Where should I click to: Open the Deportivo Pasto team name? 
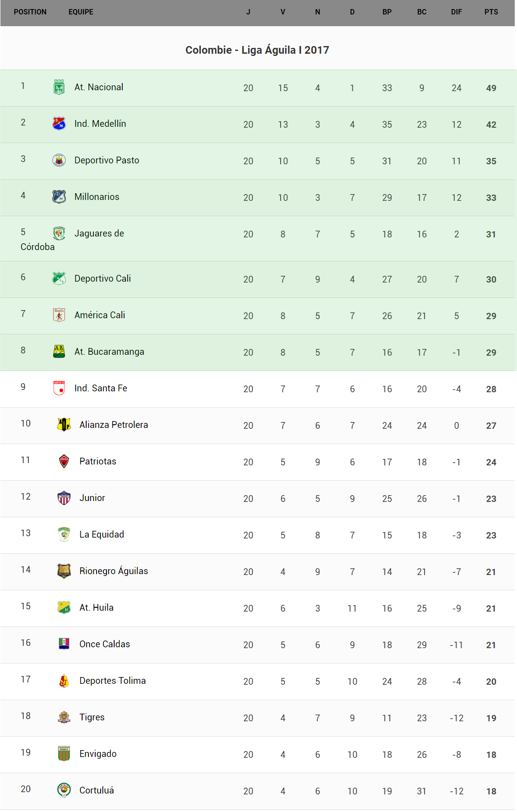point(106,160)
